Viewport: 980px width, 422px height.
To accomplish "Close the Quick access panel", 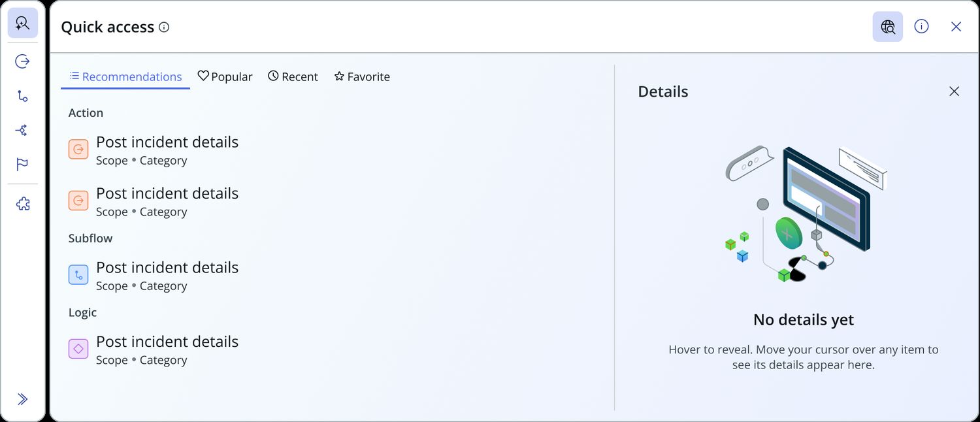I will (x=956, y=27).
